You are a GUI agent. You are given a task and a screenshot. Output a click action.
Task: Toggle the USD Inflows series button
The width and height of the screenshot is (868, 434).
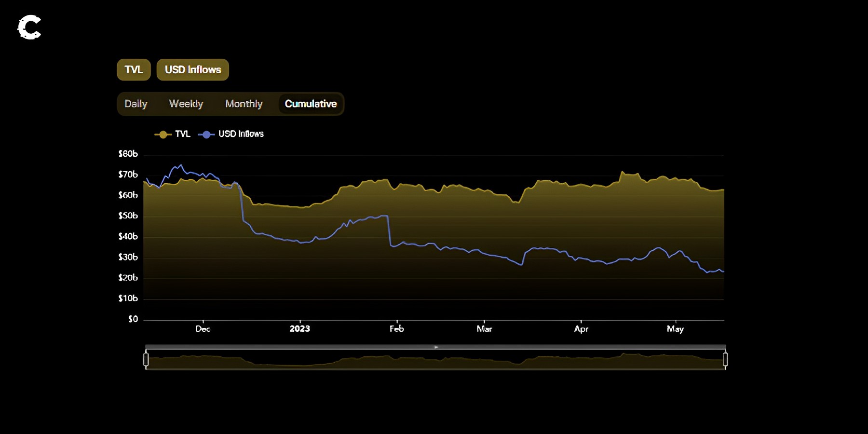192,70
